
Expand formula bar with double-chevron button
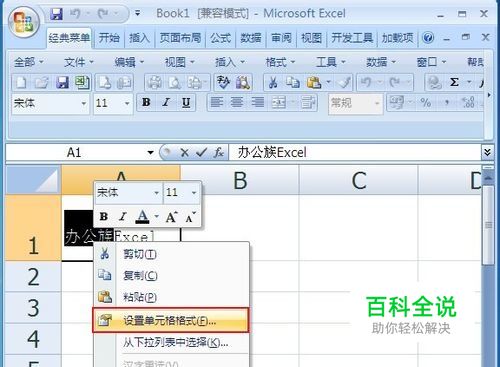coord(487,152)
